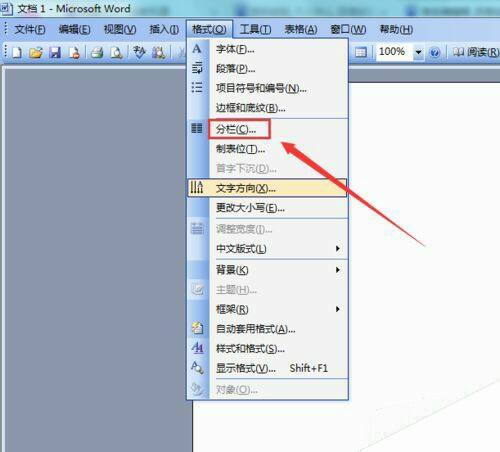Open the 窗口(W) menu
Image resolution: width=500 pixels, height=452 pixels.
click(x=348, y=30)
